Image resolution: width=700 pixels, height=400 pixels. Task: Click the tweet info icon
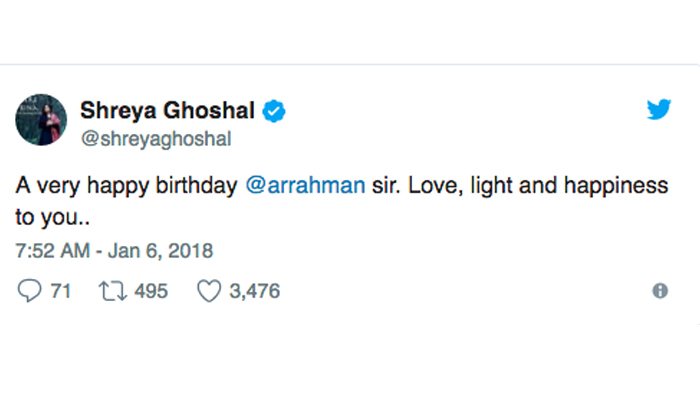[659, 291]
